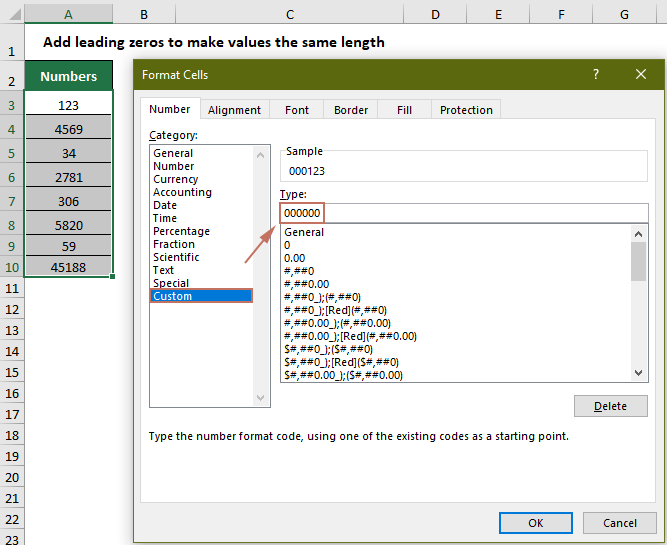Choose Scientific category
The width and height of the screenshot is (667, 545).
coord(176,257)
